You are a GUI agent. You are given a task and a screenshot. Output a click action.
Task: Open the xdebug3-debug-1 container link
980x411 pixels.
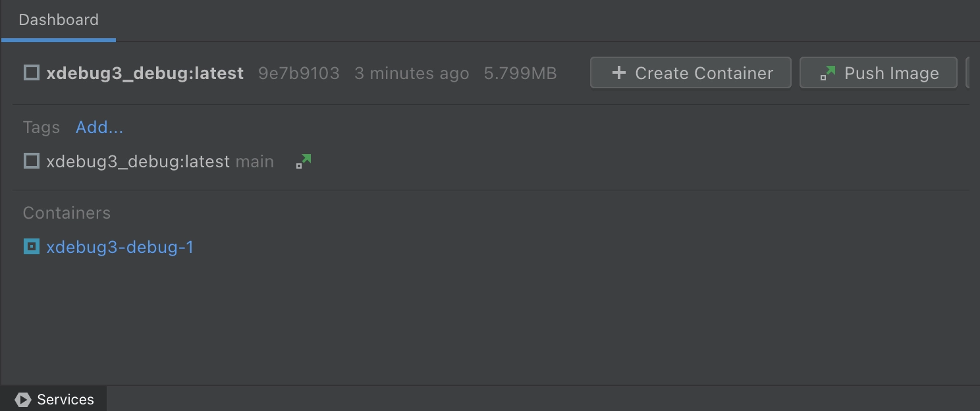120,247
